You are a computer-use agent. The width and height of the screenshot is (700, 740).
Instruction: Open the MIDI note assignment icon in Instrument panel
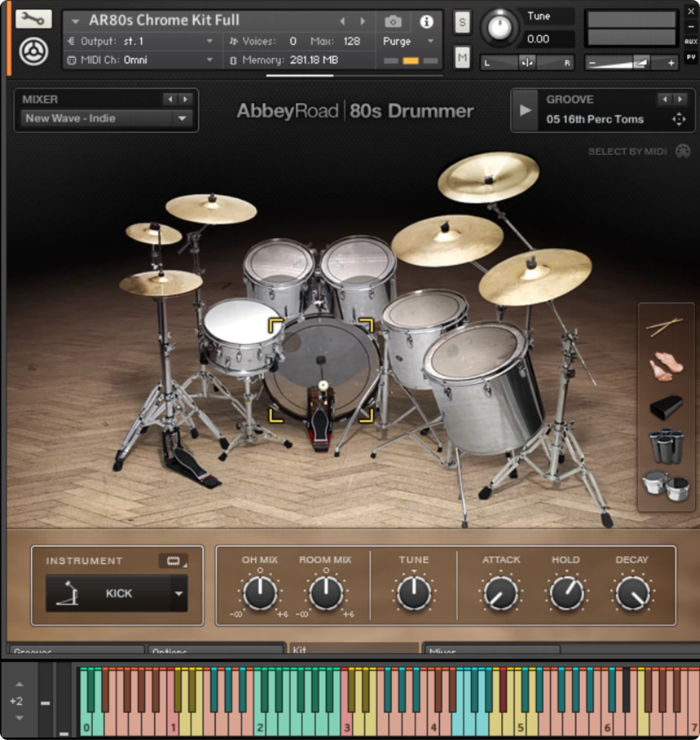point(173,561)
